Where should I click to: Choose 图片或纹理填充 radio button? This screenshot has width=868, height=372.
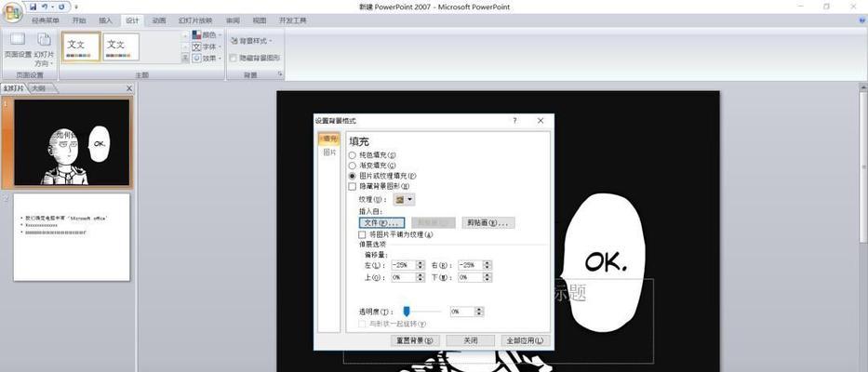click(x=352, y=176)
